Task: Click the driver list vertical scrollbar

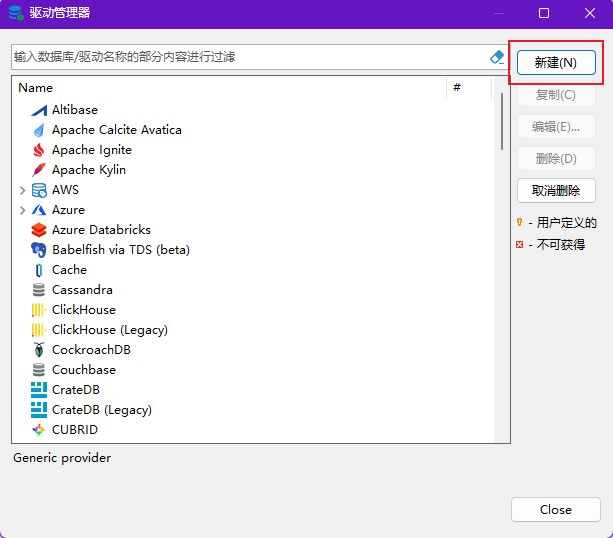Action: (502, 120)
